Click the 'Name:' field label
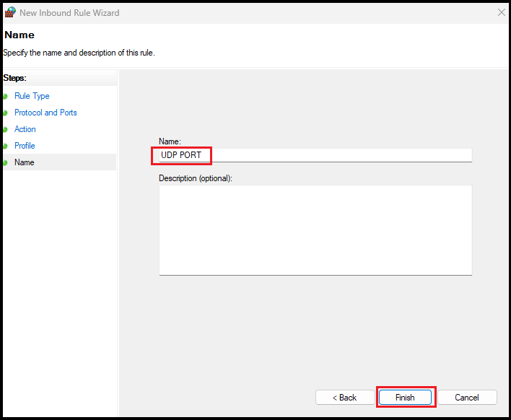The height and width of the screenshot is (420, 511). (x=170, y=141)
